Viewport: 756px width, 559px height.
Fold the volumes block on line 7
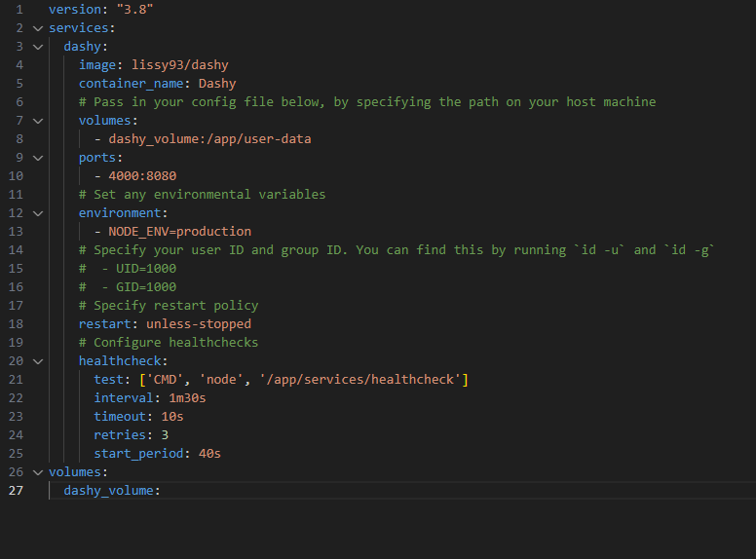(x=37, y=121)
